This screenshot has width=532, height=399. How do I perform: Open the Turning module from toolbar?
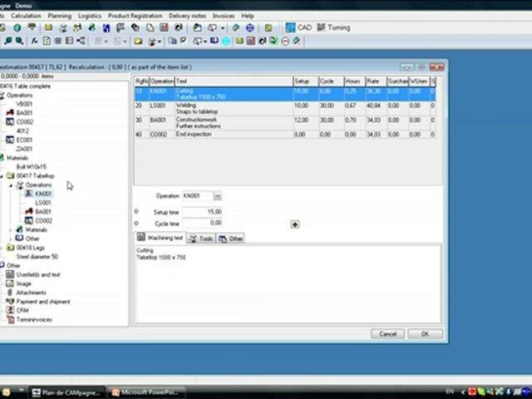[333, 27]
